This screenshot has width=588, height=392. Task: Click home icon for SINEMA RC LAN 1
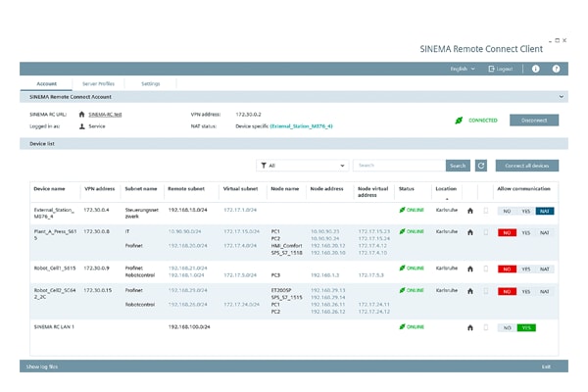tap(470, 327)
